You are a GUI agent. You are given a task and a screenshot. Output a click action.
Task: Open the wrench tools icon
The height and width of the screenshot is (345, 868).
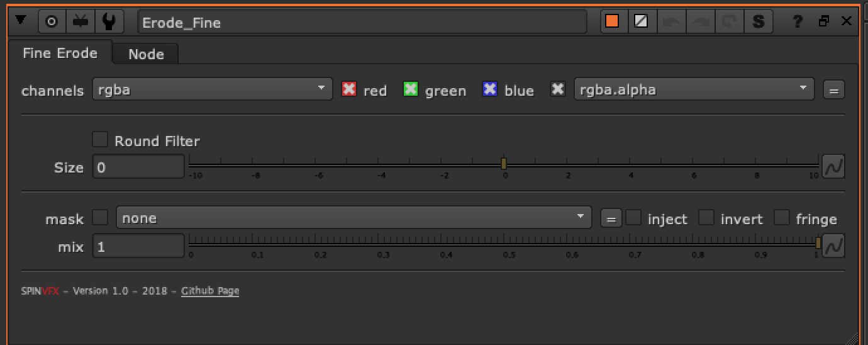109,22
